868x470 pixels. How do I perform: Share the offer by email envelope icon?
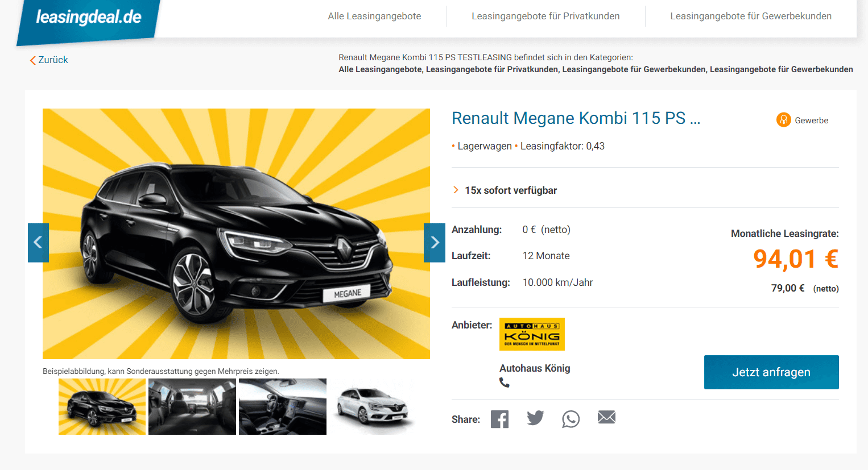pos(606,417)
